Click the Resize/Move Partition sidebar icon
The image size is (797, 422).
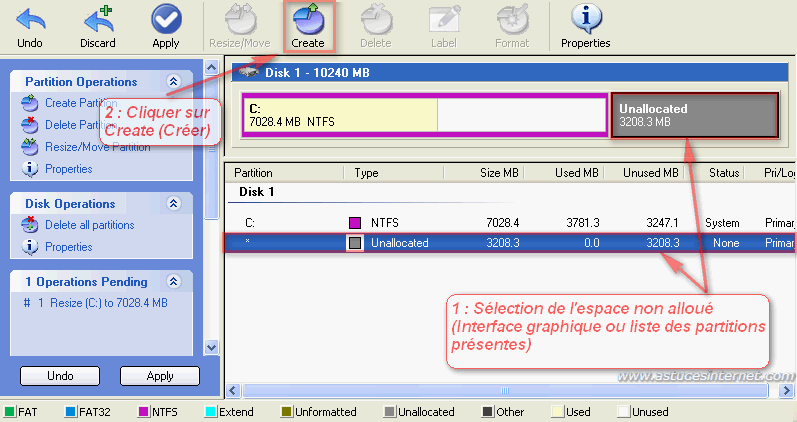tap(30, 146)
